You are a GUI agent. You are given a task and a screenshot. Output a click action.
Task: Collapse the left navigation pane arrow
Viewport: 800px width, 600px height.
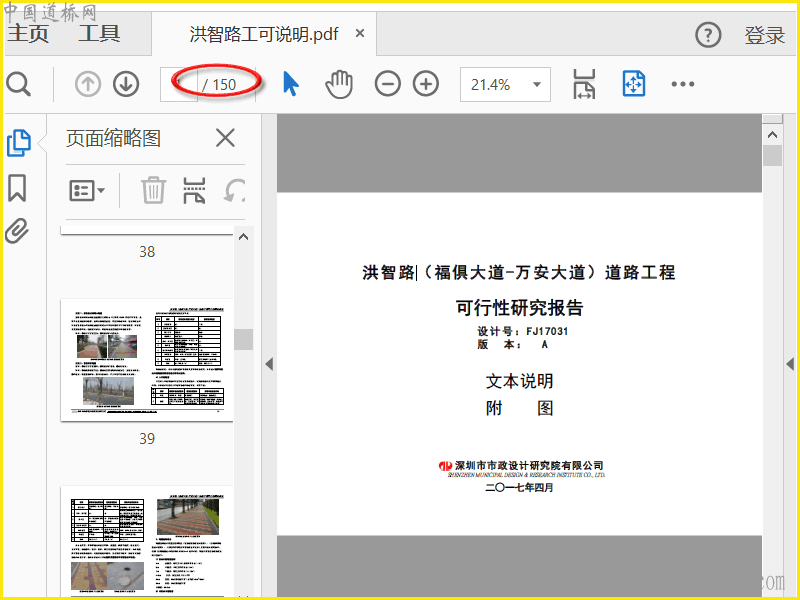click(x=269, y=364)
